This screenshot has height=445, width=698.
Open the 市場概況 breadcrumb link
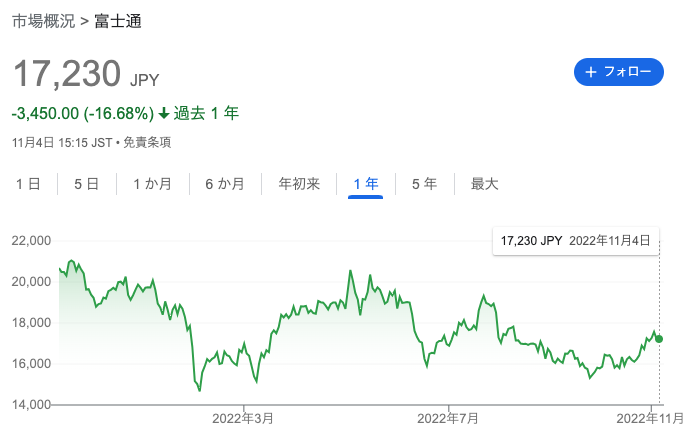click(43, 21)
